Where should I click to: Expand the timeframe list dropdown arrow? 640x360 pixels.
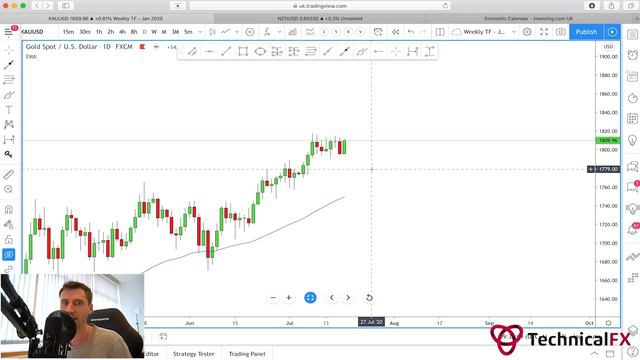[x=200, y=32]
